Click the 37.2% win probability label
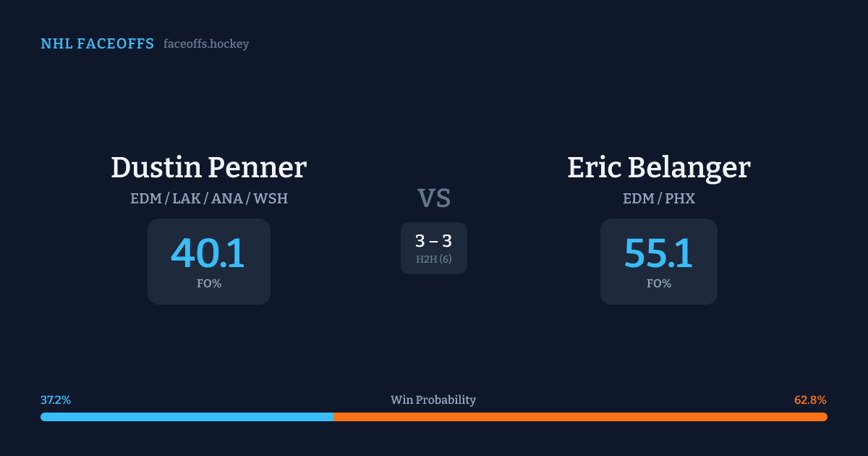 56,400
